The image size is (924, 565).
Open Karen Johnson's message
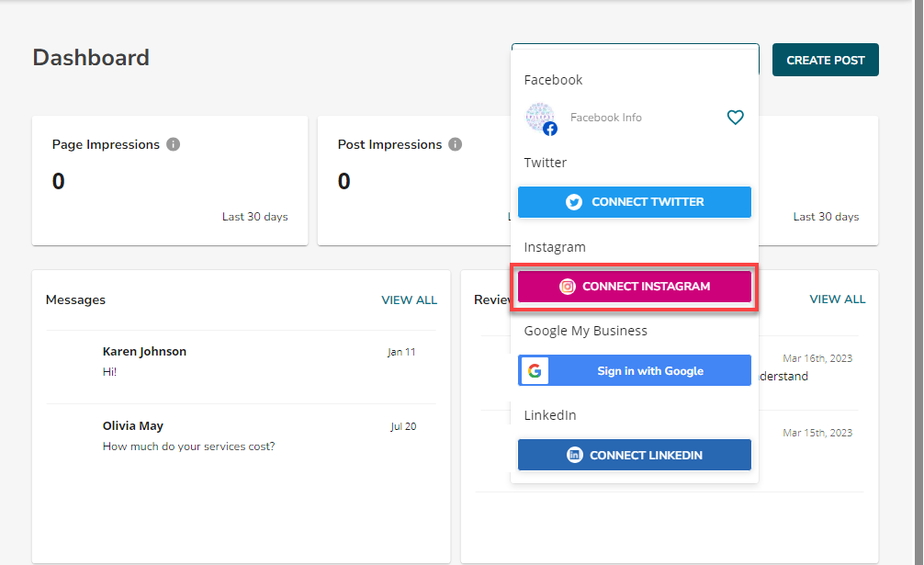[241, 367]
